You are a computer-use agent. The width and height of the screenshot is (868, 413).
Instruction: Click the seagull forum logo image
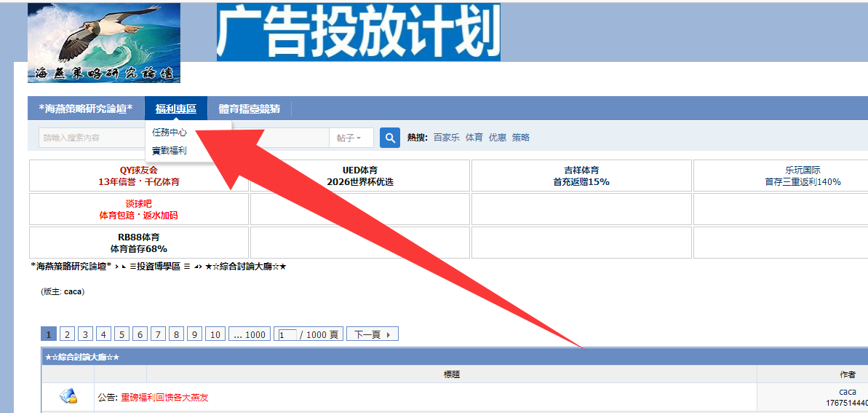point(104,43)
